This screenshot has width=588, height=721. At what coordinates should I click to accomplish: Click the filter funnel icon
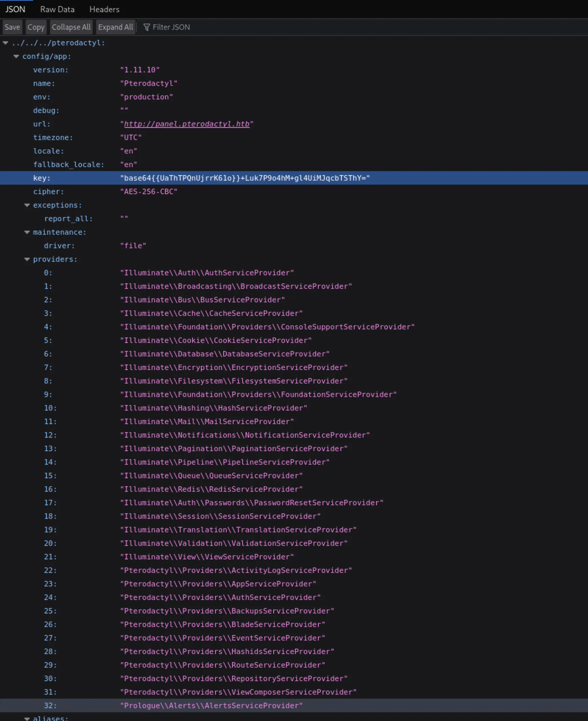pyautogui.click(x=146, y=27)
